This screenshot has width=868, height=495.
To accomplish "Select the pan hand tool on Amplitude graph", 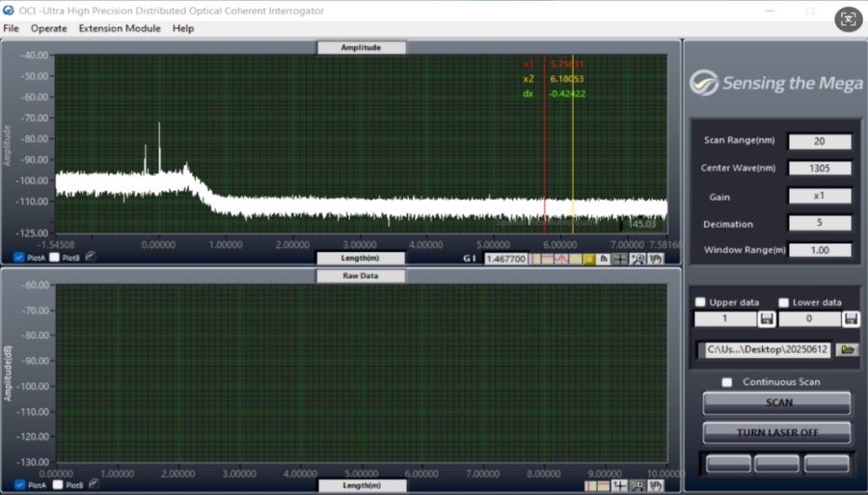I will (656, 259).
